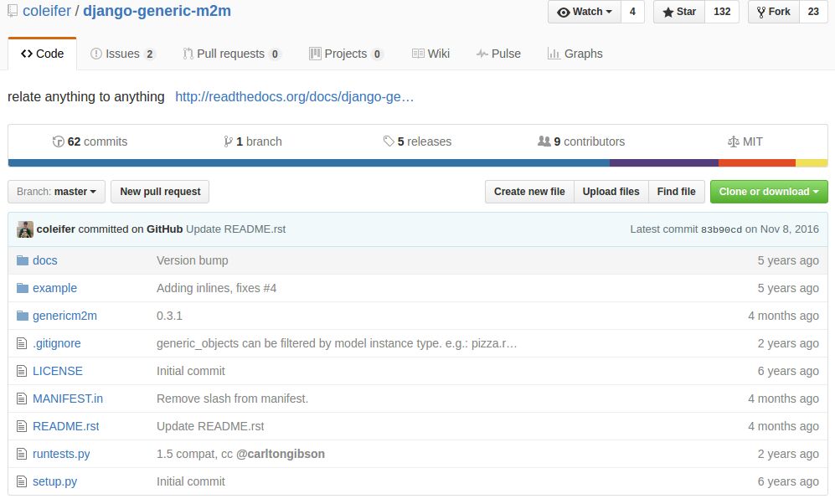Image resolution: width=835 pixels, height=504 pixels.
Task: Expand the Clone or download dropdown
Action: (769, 192)
